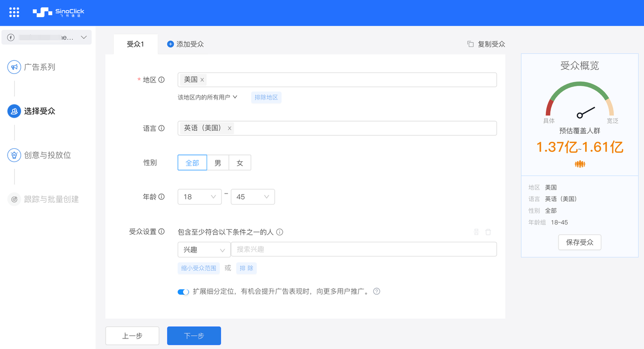This screenshot has width=644, height=349.
Task: Click the 选择受众 audience step icon
Action: point(14,111)
